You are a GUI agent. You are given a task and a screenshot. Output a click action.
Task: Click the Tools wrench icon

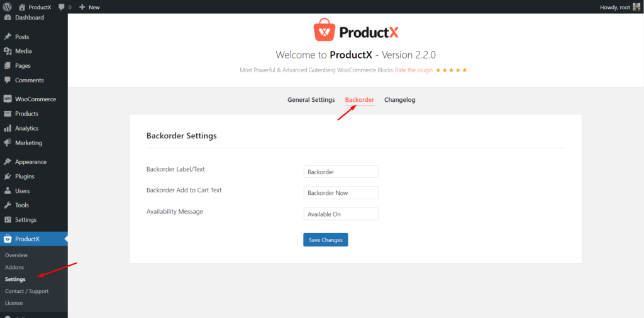(8, 205)
